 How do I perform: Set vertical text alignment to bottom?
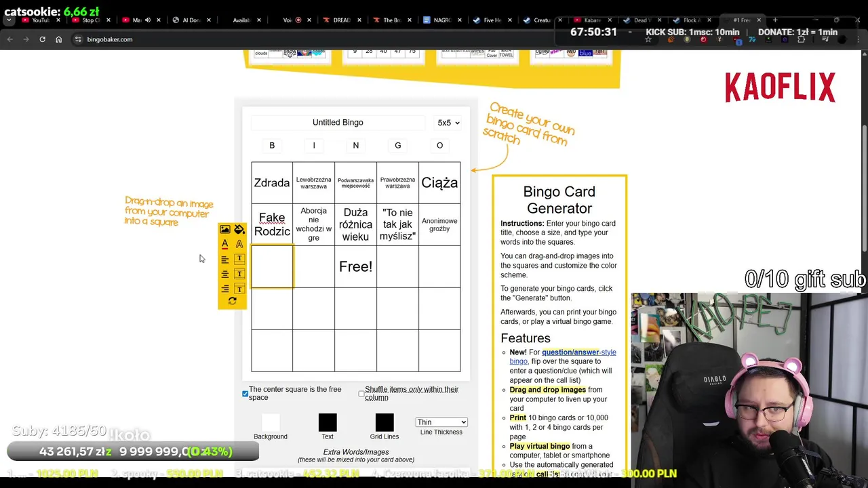click(239, 289)
